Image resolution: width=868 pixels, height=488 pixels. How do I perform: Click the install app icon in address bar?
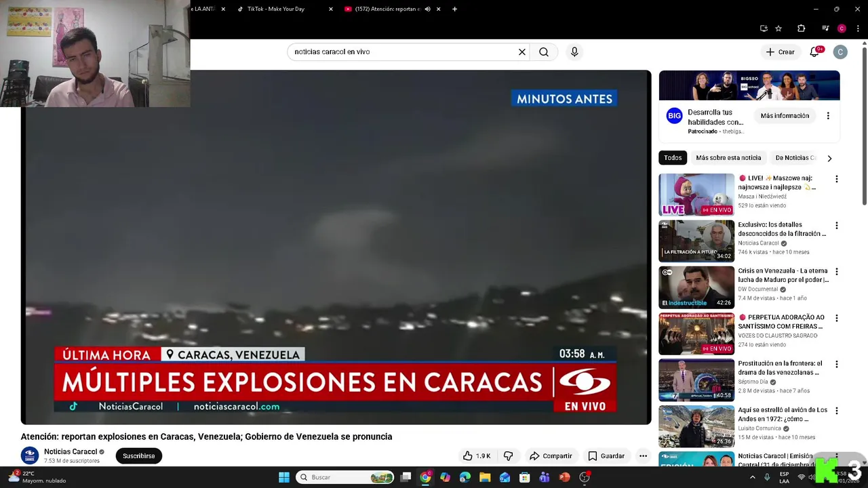point(764,28)
